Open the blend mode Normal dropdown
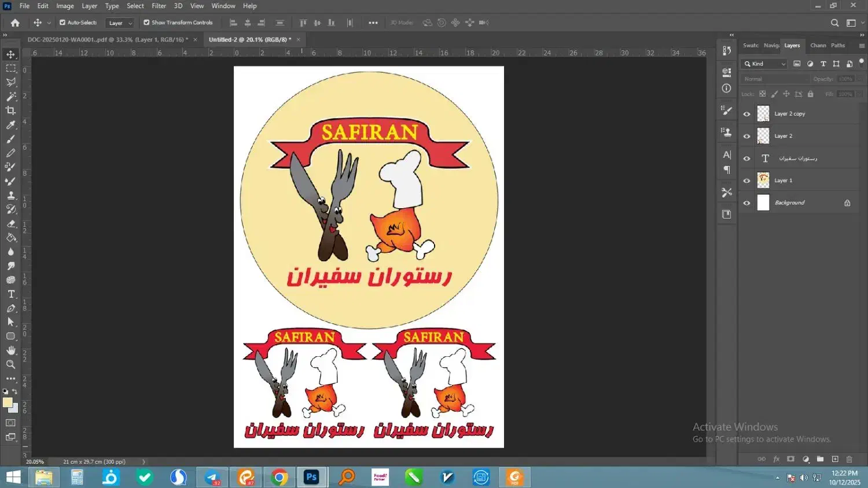868x488 pixels. (x=774, y=79)
